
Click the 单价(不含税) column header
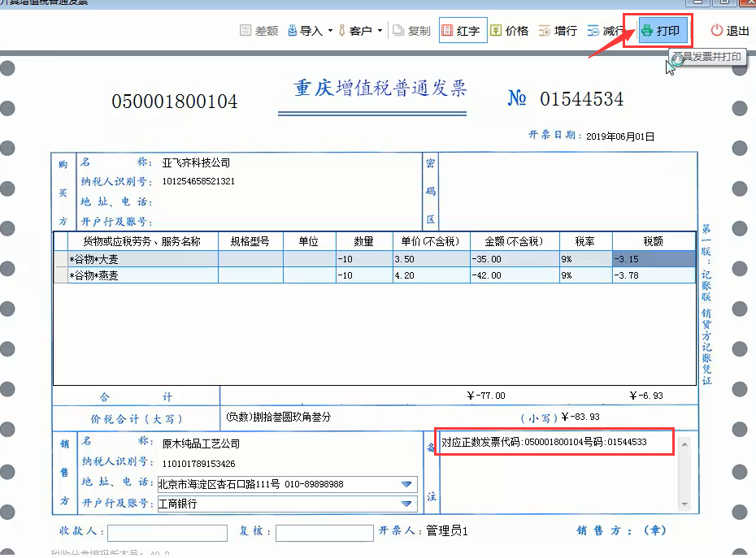click(x=432, y=241)
